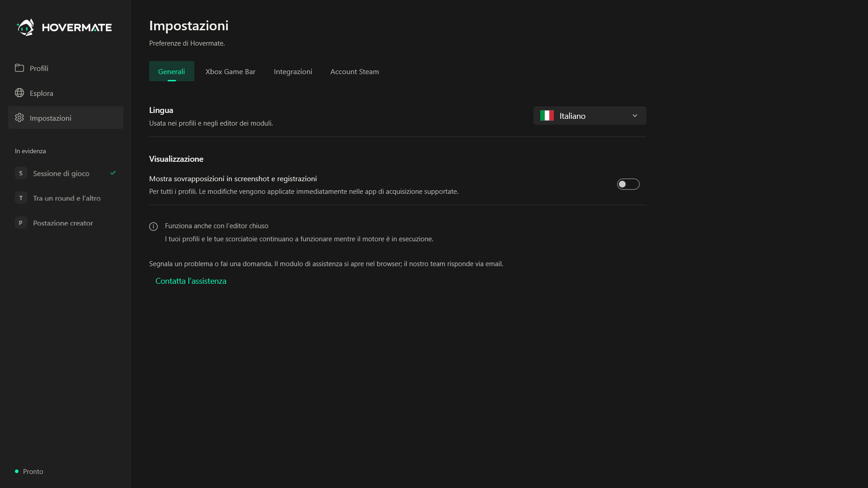Screen dimensions: 868x488
Task: Open the Italiano language dropdown
Action: (x=590, y=116)
